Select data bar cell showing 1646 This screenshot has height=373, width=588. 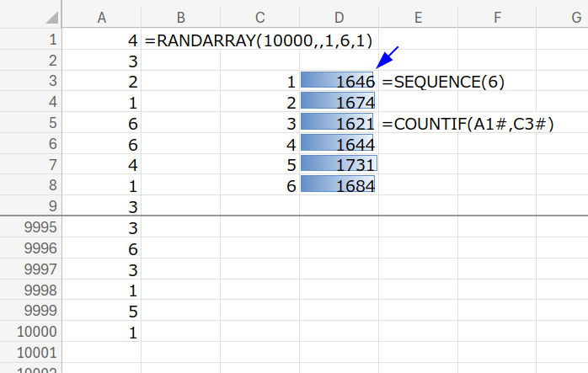coord(338,82)
